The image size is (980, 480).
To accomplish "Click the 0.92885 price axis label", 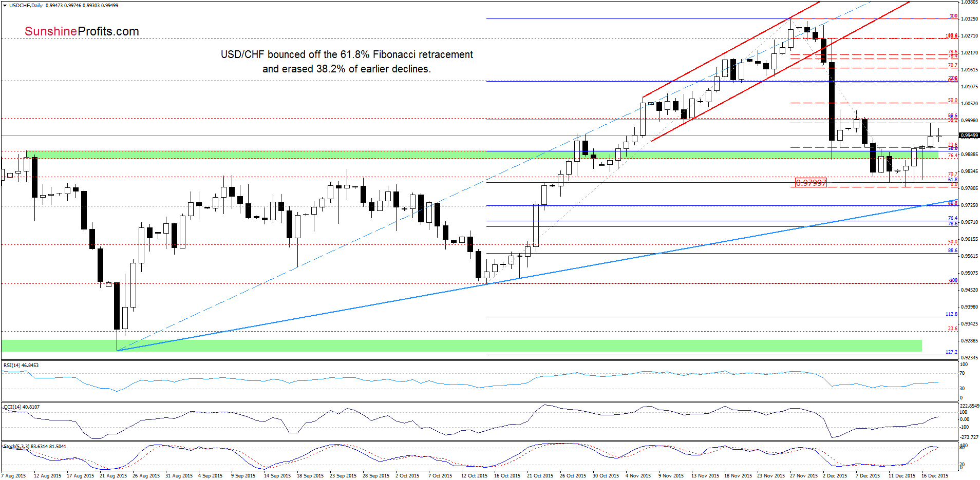I will (x=969, y=340).
